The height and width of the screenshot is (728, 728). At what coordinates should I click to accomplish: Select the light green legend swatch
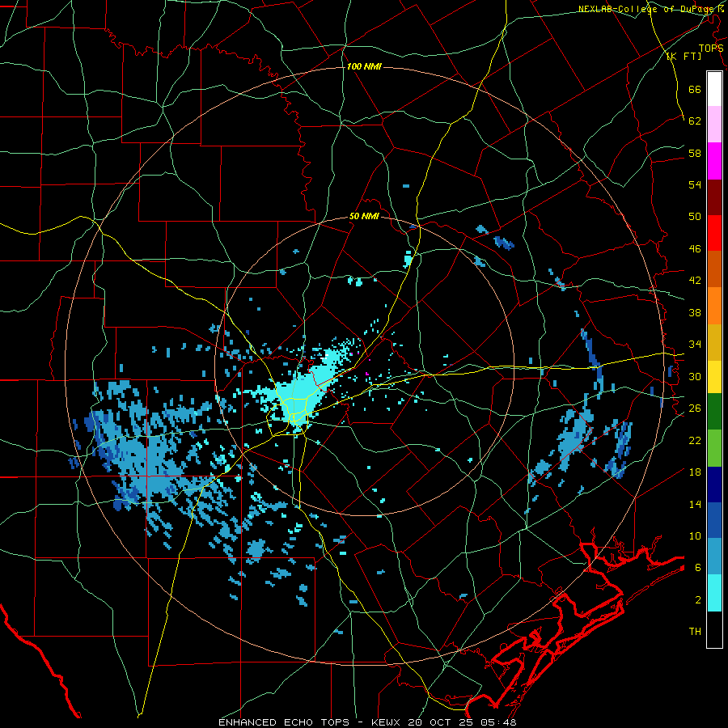714,447
